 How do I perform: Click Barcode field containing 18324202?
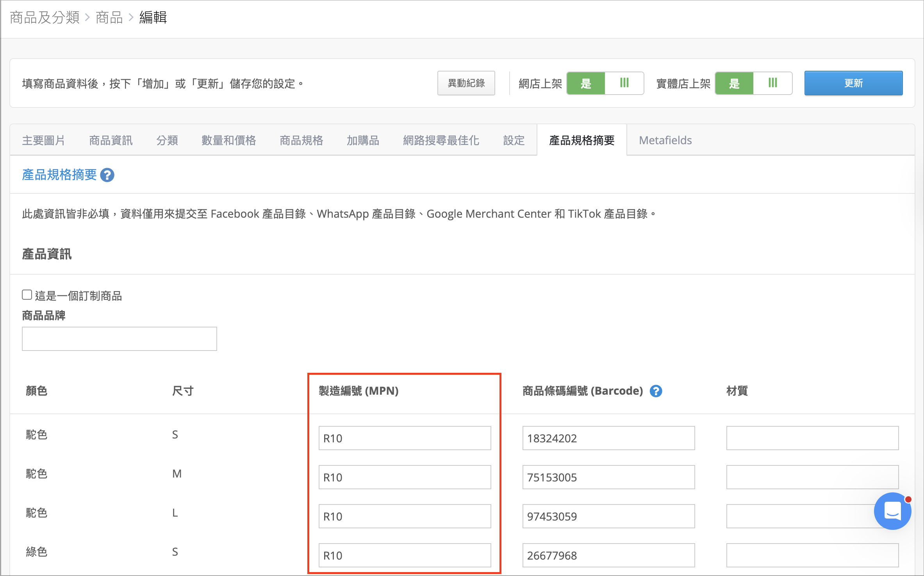(x=609, y=438)
